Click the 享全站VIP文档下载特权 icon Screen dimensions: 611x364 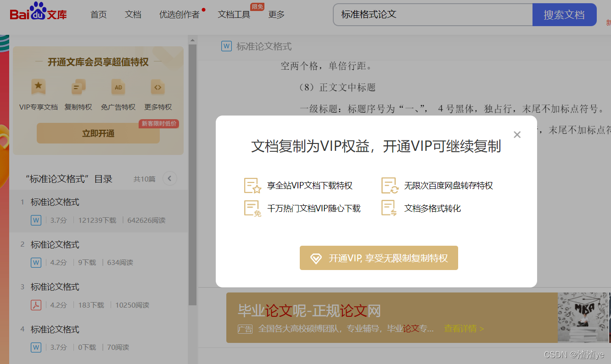click(x=252, y=186)
